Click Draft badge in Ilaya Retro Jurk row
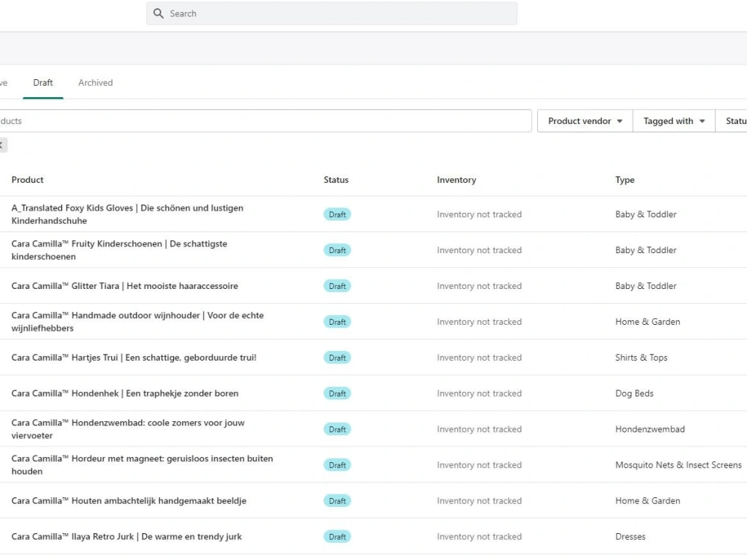Screen dimensions: 747x560 [338, 537]
